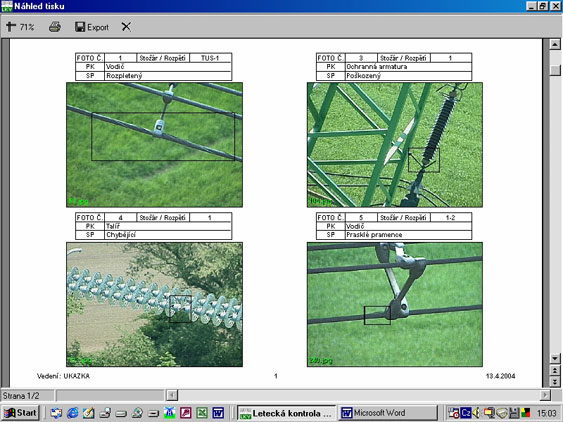
Task: Go to next page with the double-down arrow button
Action: tap(555, 382)
